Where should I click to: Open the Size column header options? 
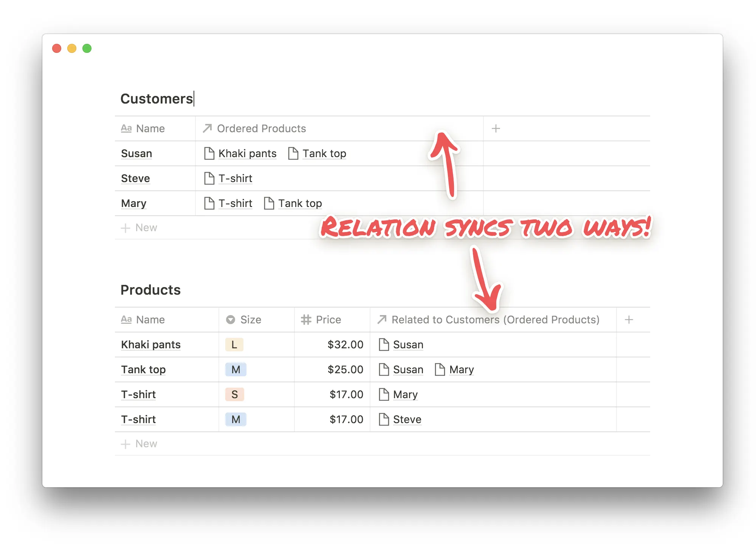[x=251, y=320]
